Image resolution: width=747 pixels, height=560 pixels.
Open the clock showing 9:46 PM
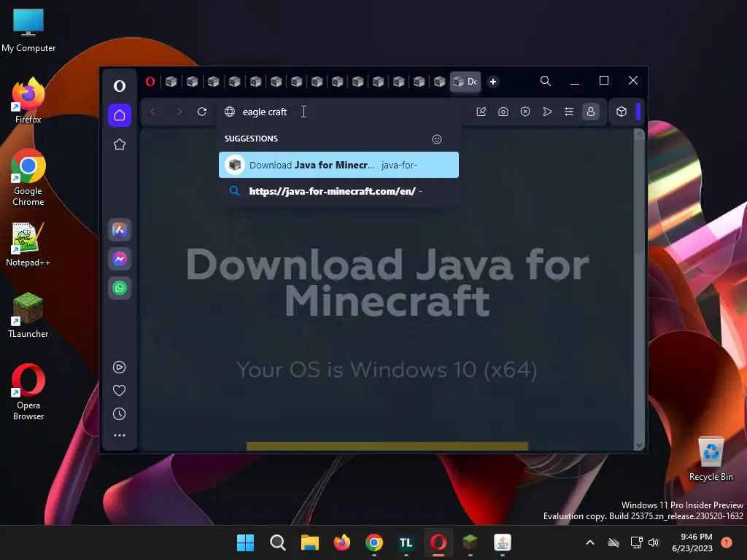click(692, 542)
